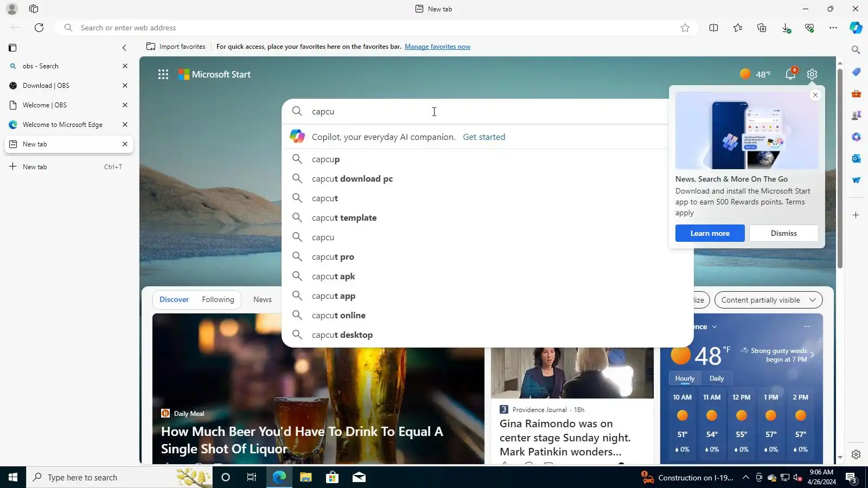Open Task View on taskbar
The image size is (868, 488).
252,477
